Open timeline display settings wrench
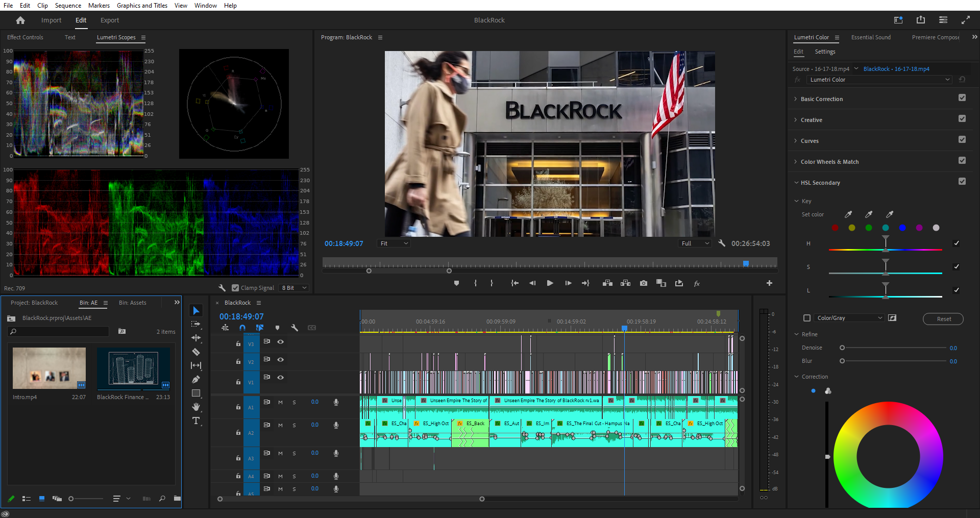This screenshot has height=518, width=980. pyautogui.click(x=295, y=328)
